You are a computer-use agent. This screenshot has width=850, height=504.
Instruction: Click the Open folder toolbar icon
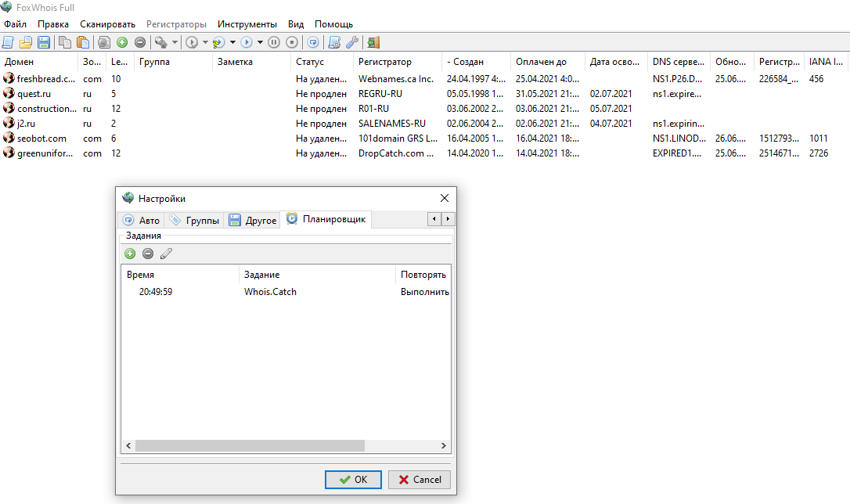[26, 42]
